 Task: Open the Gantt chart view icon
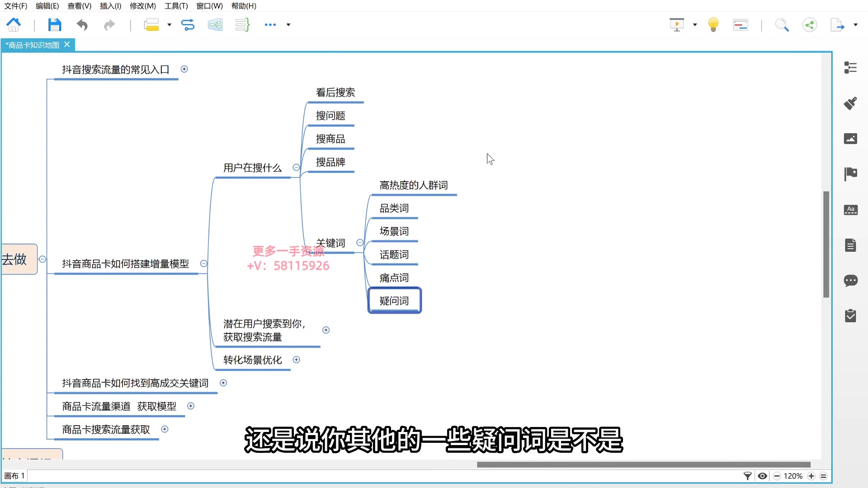741,25
